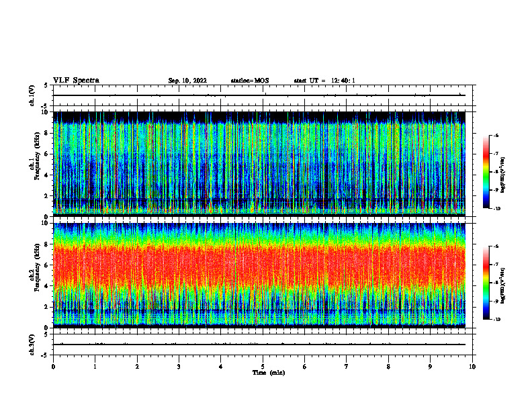This screenshot has width=532, height=411.
Task: Click time axis tick label "10"
Action: tap(472, 367)
